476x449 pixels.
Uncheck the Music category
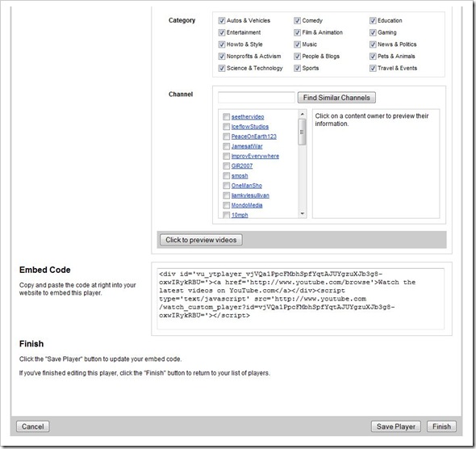click(x=297, y=44)
